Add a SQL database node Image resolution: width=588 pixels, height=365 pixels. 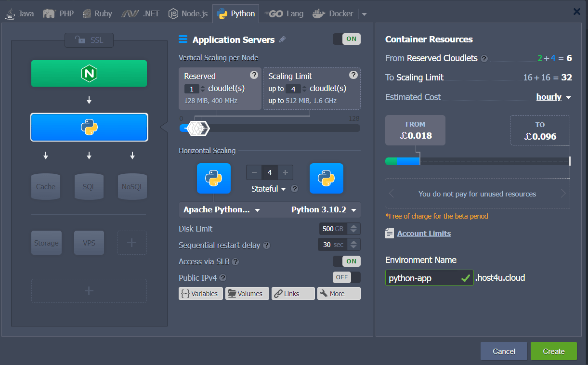89,186
